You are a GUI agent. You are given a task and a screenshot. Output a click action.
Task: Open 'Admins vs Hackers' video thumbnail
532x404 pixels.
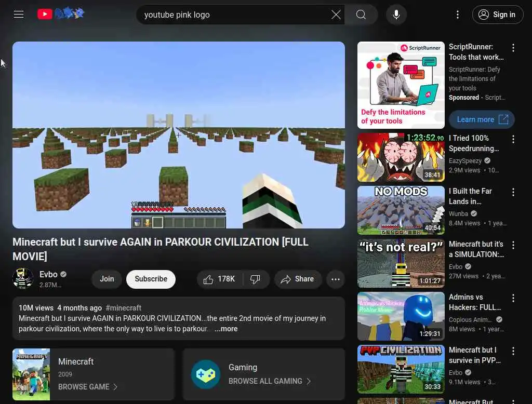[x=401, y=316]
